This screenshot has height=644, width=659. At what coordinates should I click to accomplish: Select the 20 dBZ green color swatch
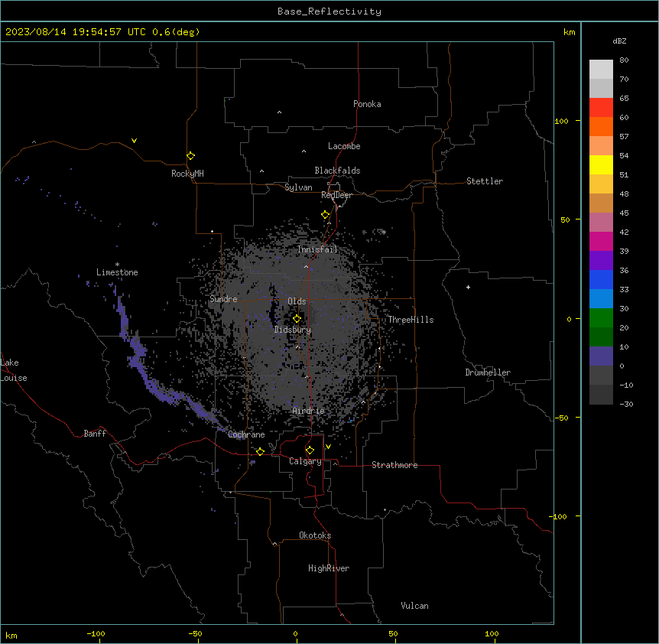click(x=601, y=337)
